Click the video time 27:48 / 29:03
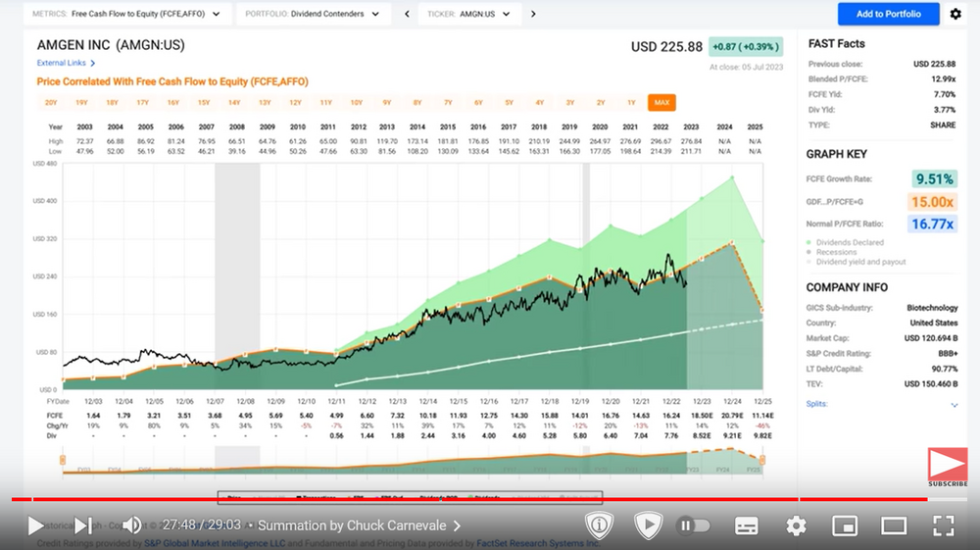 tap(201, 525)
